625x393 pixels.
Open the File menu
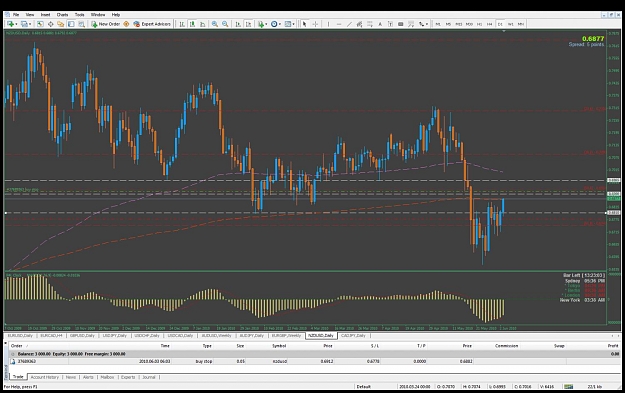[16, 15]
